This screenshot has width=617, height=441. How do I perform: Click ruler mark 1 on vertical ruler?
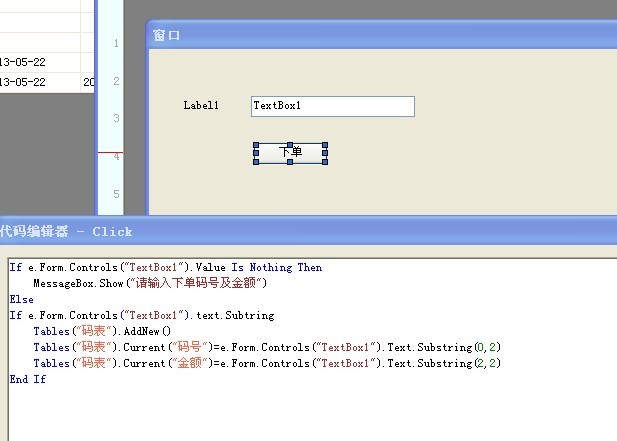tap(116, 43)
